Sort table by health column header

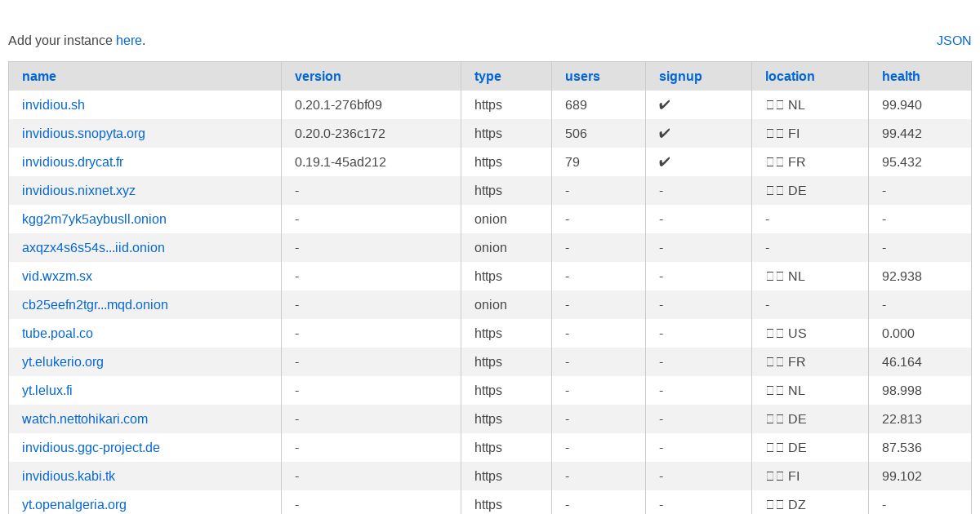(x=901, y=76)
